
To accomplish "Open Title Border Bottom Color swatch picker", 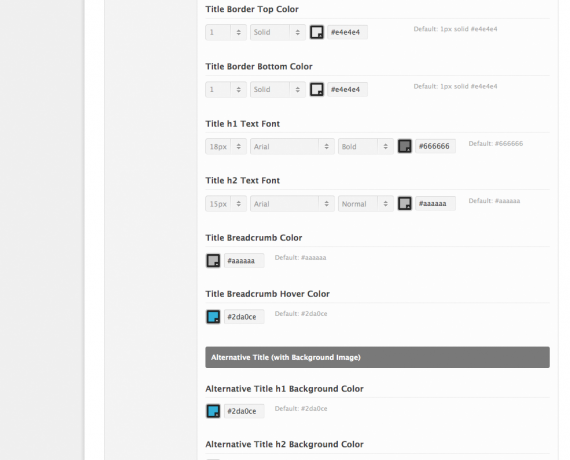I will pos(317,89).
